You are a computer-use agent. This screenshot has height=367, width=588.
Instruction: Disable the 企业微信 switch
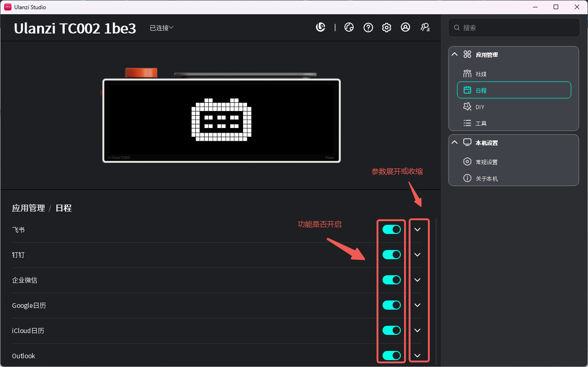tap(392, 280)
